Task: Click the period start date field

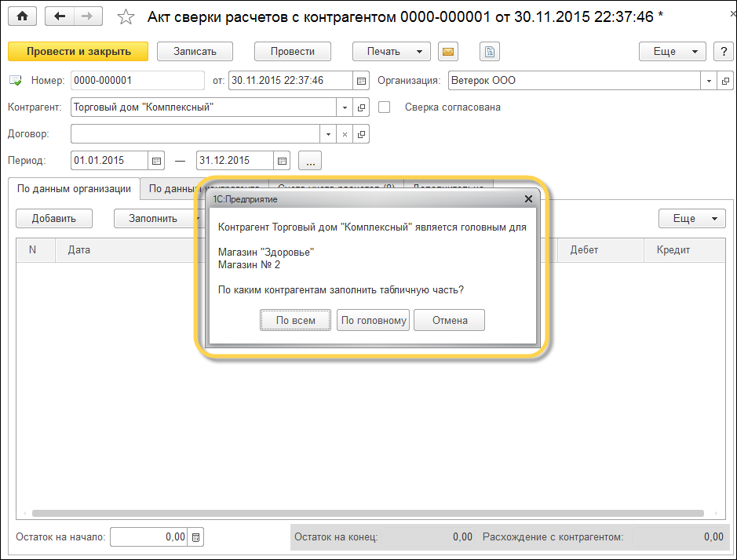Action: [x=109, y=161]
